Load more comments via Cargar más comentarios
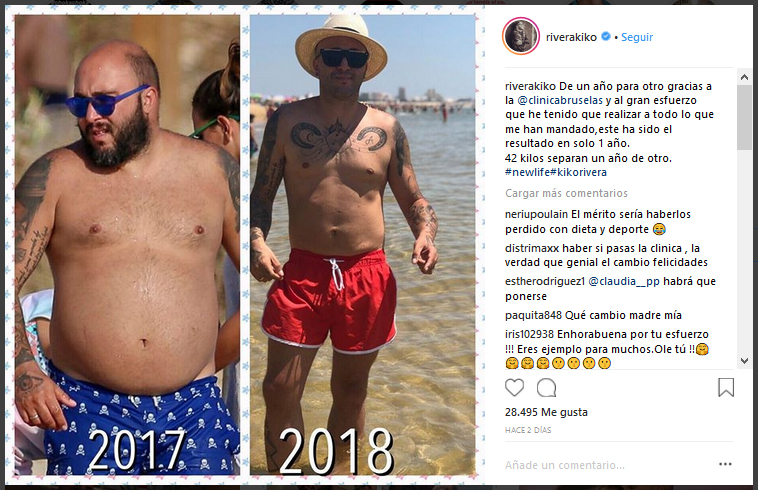The height and width of the screenshot is (490, 758). coord(566,193)
